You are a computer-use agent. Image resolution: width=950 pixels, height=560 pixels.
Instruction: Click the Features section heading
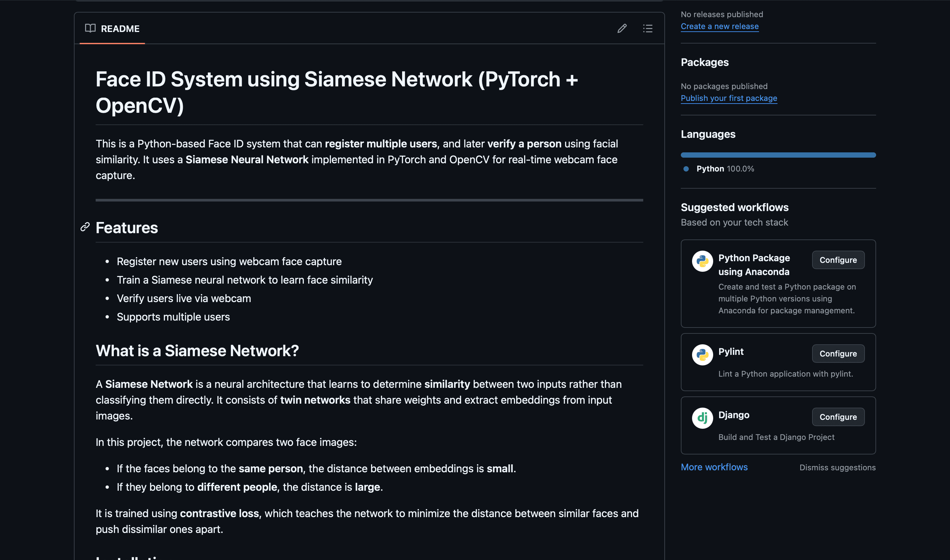(x=126, y=227)
